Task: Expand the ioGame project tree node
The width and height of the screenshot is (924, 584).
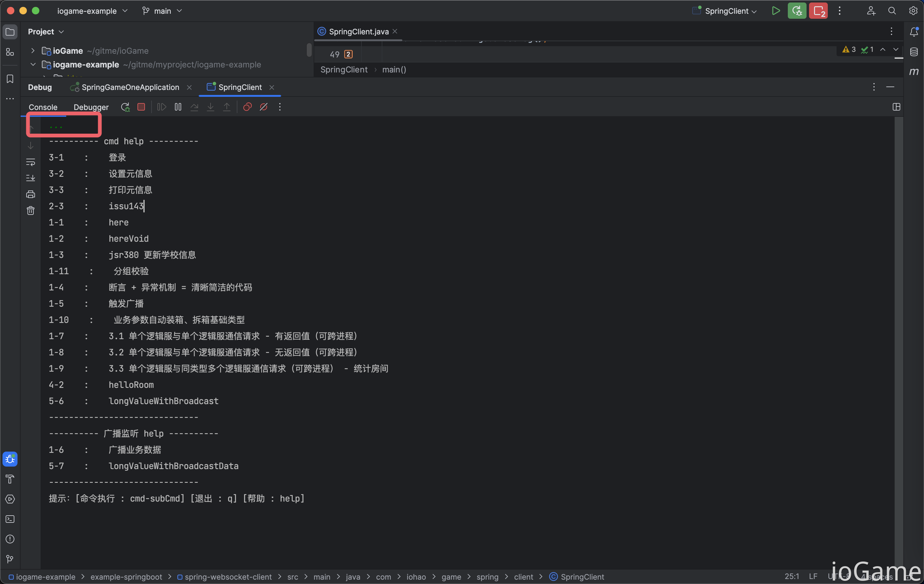Action: point(32,51)
